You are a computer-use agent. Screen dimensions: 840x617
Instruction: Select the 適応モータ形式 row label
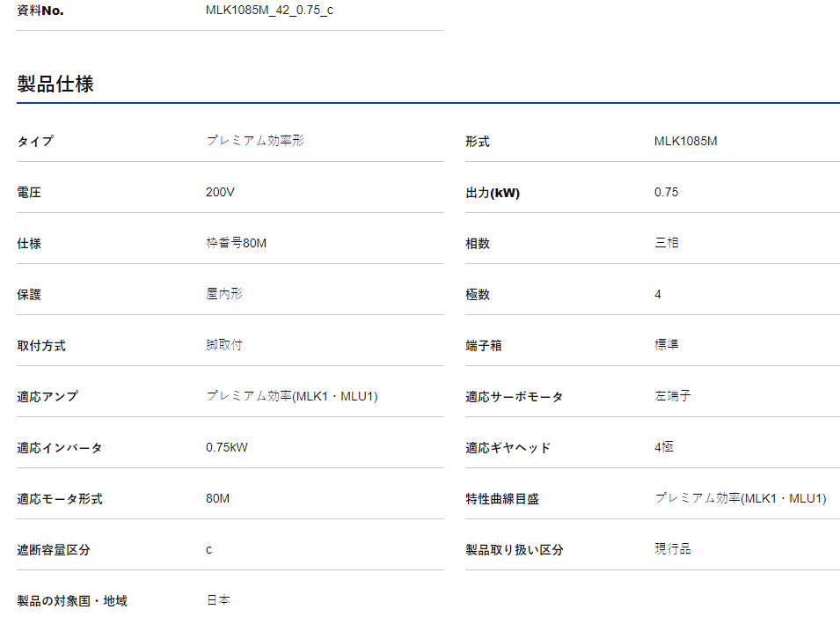(60, 499)
